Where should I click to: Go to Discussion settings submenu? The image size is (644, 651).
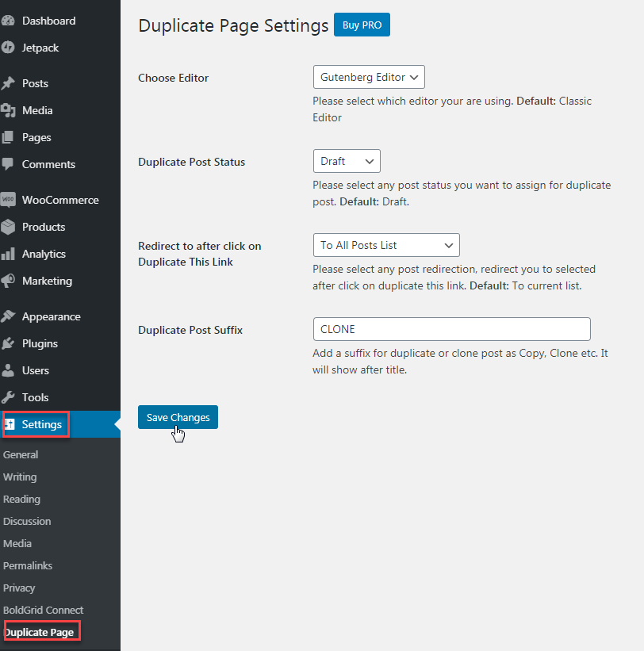pyautogui.click(x=27, y=521)
